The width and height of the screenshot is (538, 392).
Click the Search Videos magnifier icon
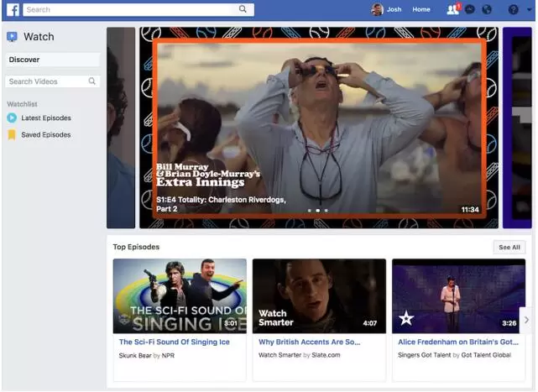pos(92,81)
